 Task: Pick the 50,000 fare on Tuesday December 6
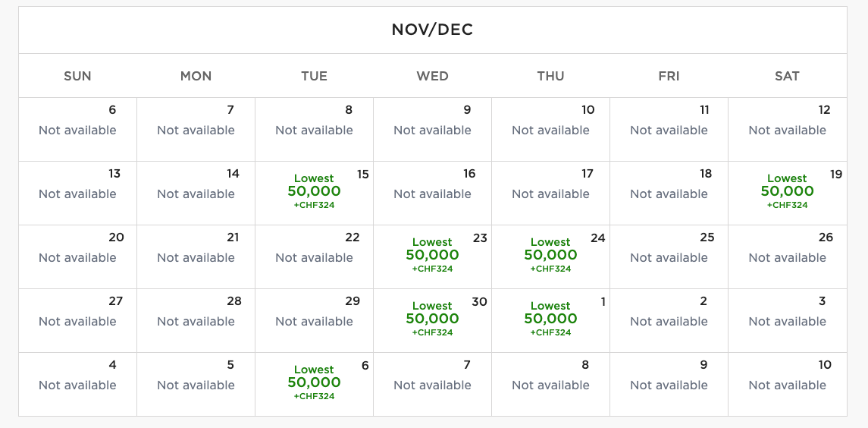[314, 382]
